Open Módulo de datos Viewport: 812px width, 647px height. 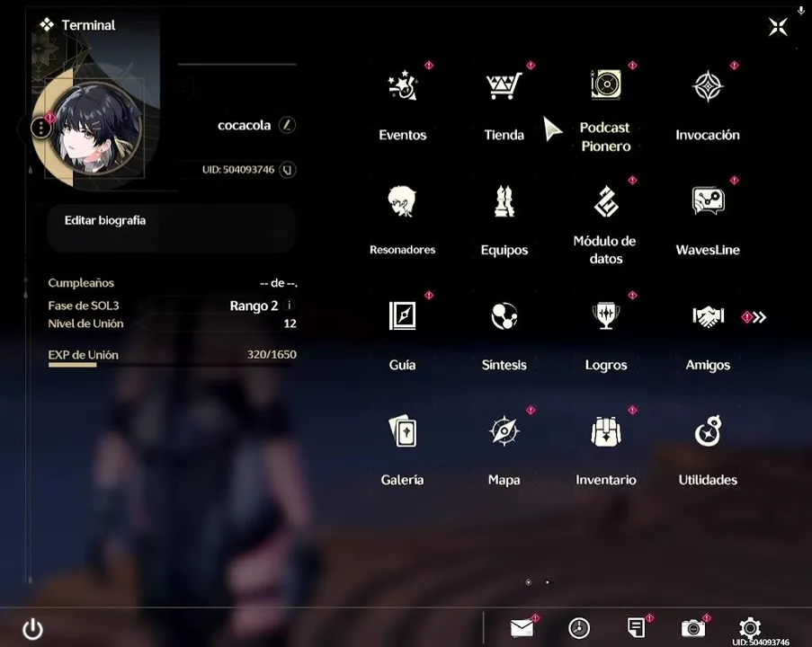pyautogui.click(x=606, y=202)
